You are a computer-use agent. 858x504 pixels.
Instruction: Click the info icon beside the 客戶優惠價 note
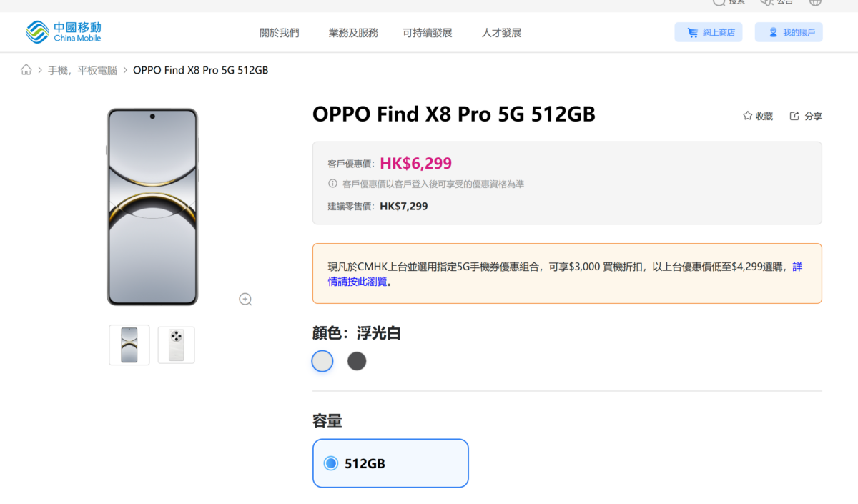point(332,184)
